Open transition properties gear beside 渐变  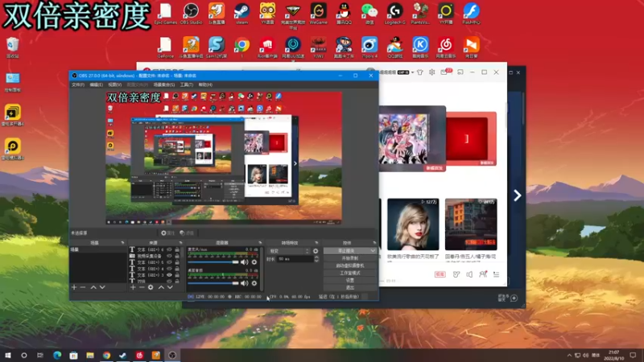coord(316,251)
